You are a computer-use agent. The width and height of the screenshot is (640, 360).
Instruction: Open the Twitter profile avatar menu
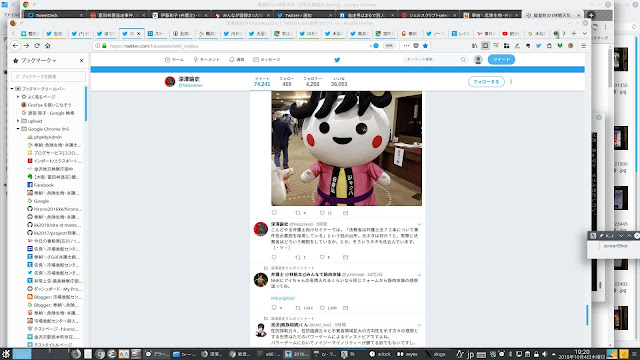click(x=478, y=60)
